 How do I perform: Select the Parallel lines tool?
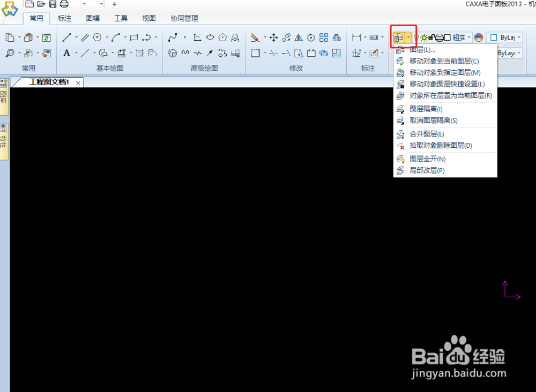coord(85,37)
